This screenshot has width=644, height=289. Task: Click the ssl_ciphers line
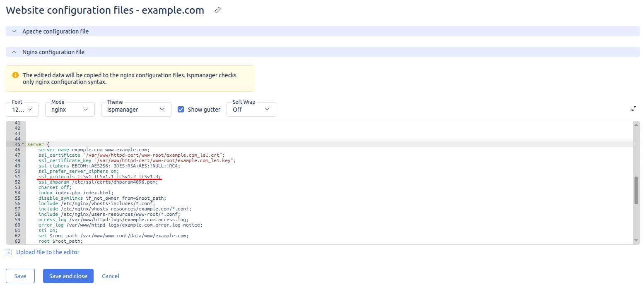(x=109, y=166)
